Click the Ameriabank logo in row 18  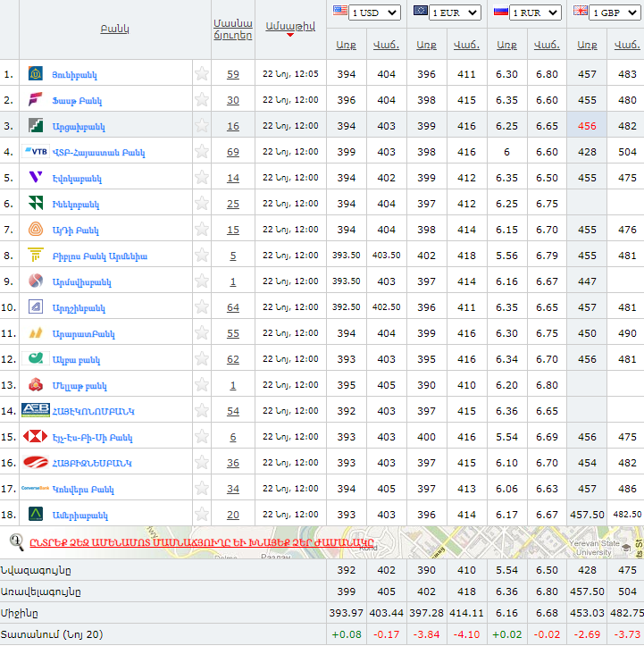(x=36, y=515)
